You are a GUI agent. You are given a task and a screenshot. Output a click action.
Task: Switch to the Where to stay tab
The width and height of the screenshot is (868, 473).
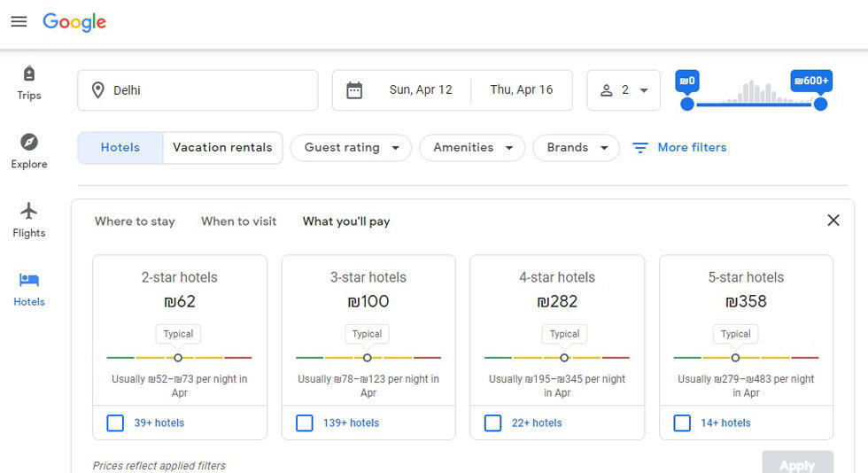pos(135,221)
